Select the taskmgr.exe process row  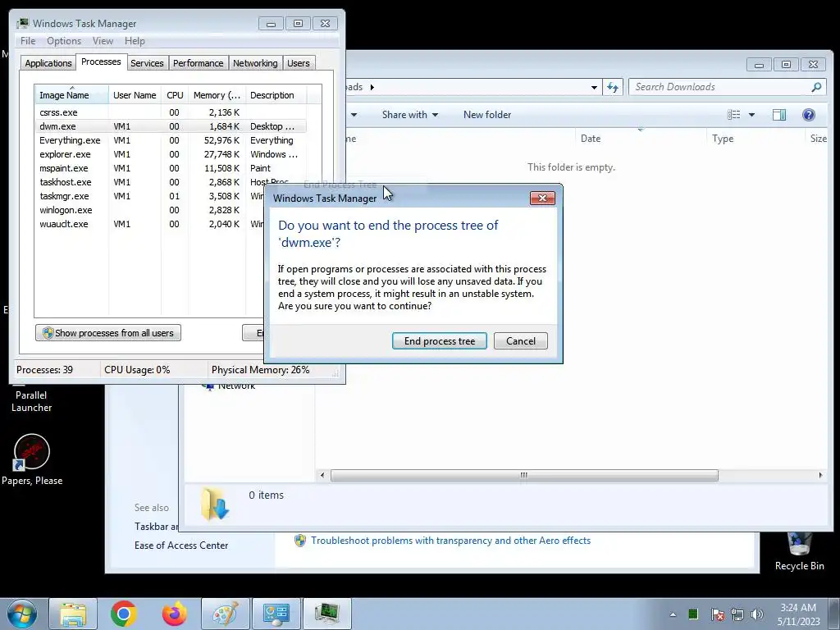(150, 196)
